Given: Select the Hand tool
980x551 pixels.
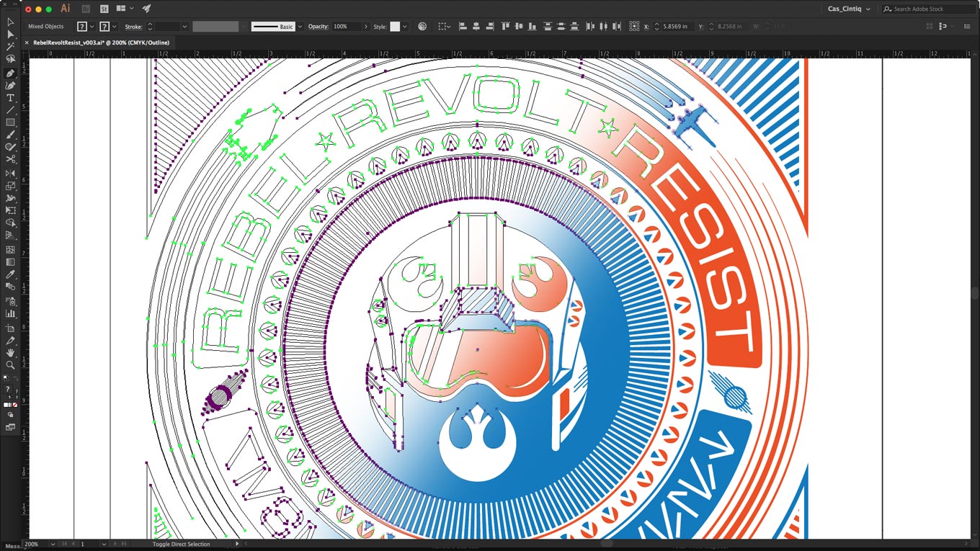Looking at the screenshot, I should (10, 353).
